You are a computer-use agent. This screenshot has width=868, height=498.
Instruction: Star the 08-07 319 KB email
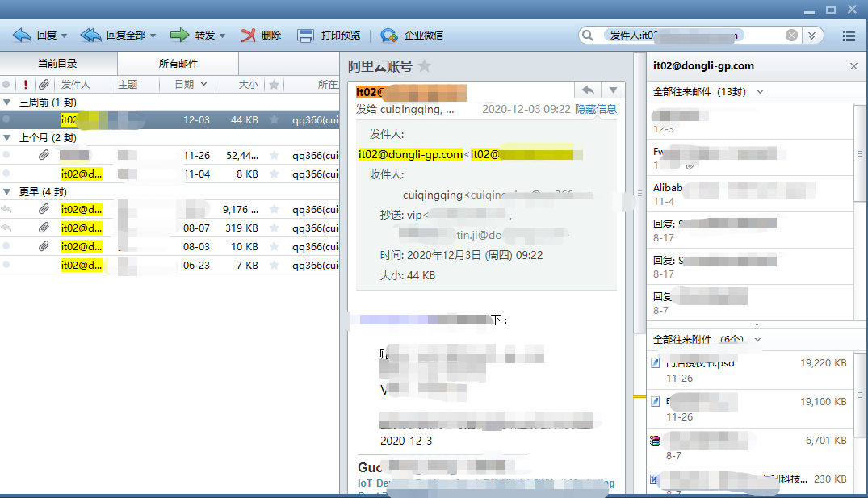[x=274, y=228]
